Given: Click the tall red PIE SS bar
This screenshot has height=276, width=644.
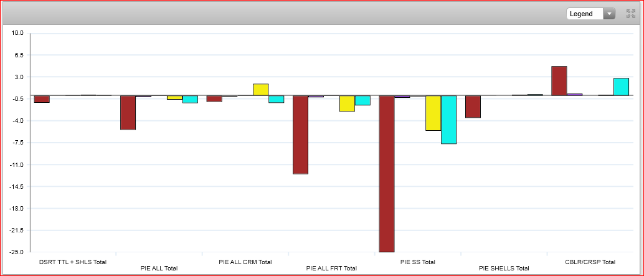Looking at the screenshot, I should pyautogui.click(x=387, y=173).
